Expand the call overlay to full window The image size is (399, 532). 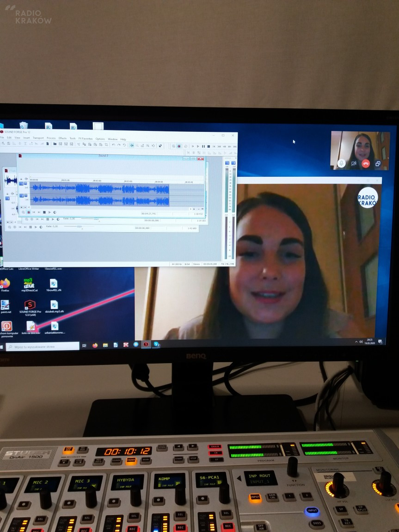pyautogui.click(x=378, y=163)
